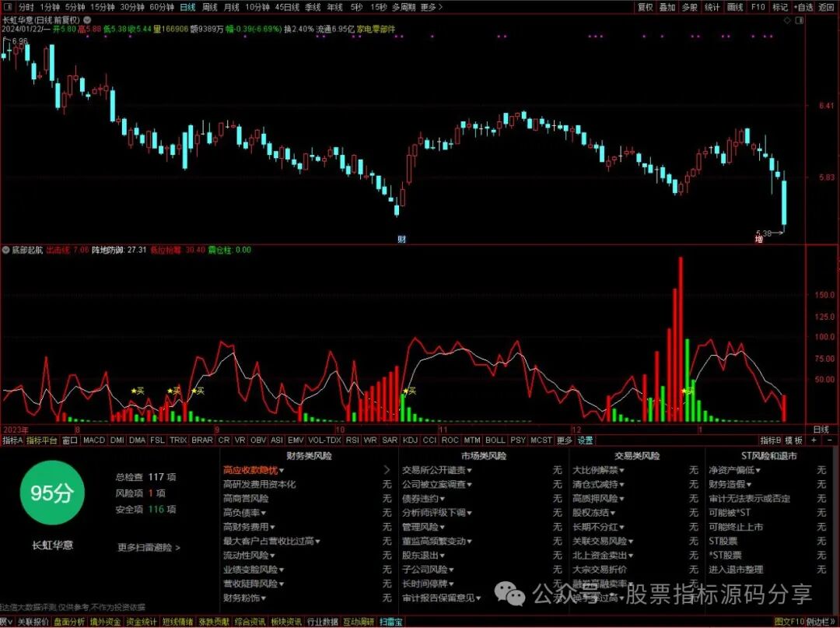Expand the 高应收款隐忧 risk item dropdown
840x628 pixels.
tap(282, 471)
